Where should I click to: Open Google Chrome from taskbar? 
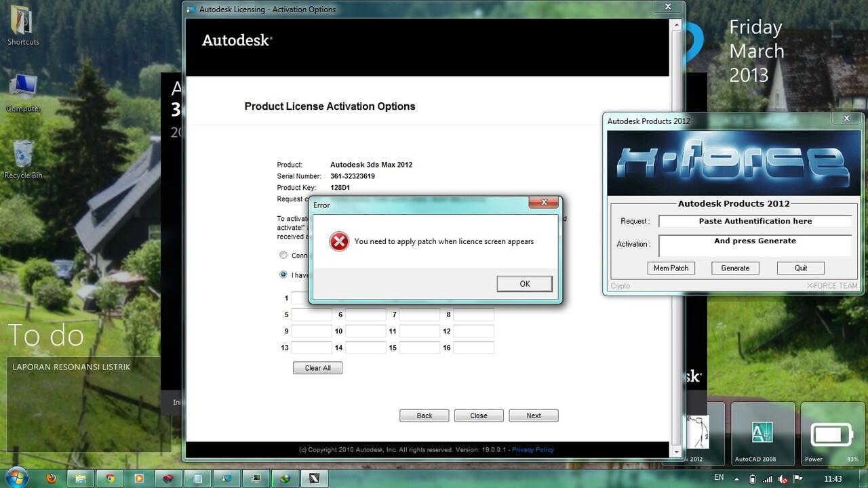[x=110, y=478]
